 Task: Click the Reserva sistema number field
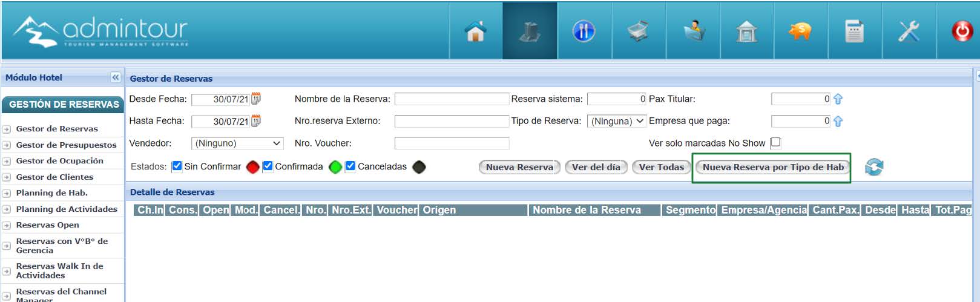tap(617, 99)
